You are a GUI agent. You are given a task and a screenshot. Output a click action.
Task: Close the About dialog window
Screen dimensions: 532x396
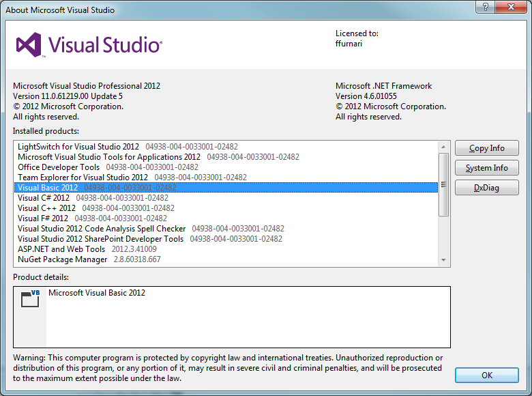511,6
